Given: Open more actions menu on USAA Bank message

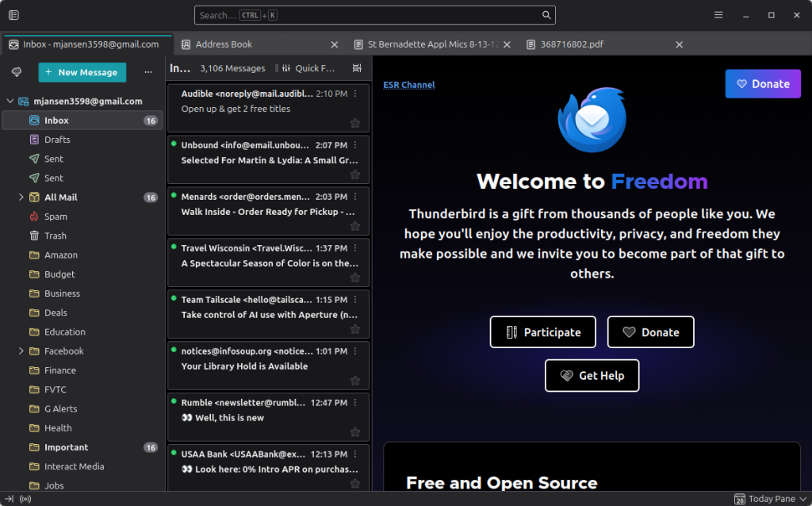Looking at the screenshot, I should [x=355, y=454].
